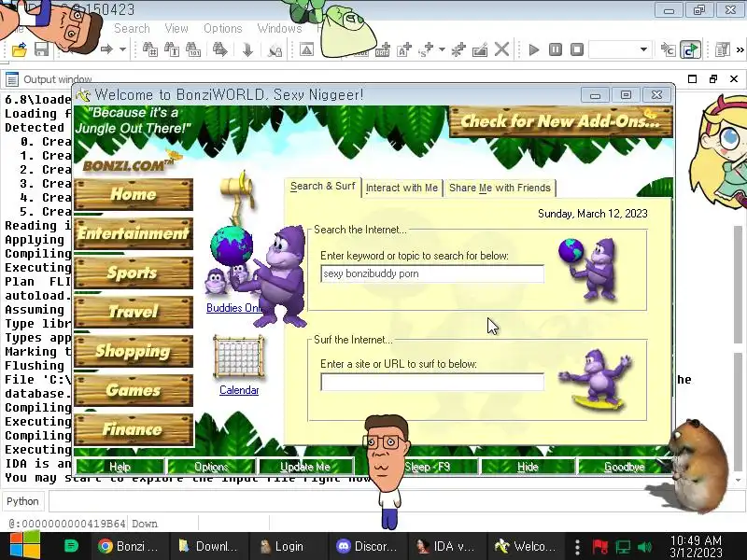Click the Help button in BonziWORLD
Image resolution: width=747 pixels, height=560 pixels.
[120, 467]
